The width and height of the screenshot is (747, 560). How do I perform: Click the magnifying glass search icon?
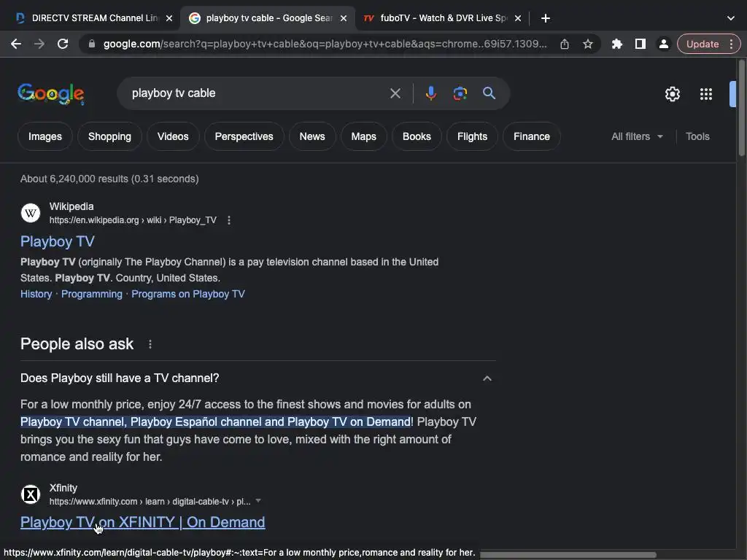(x=489, y=93)
